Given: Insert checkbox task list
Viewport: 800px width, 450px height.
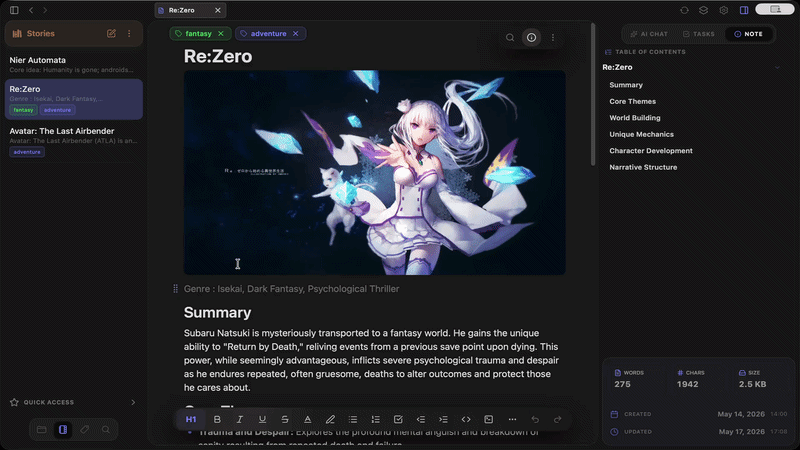Looking at the screenshot, I should (398, 419).
